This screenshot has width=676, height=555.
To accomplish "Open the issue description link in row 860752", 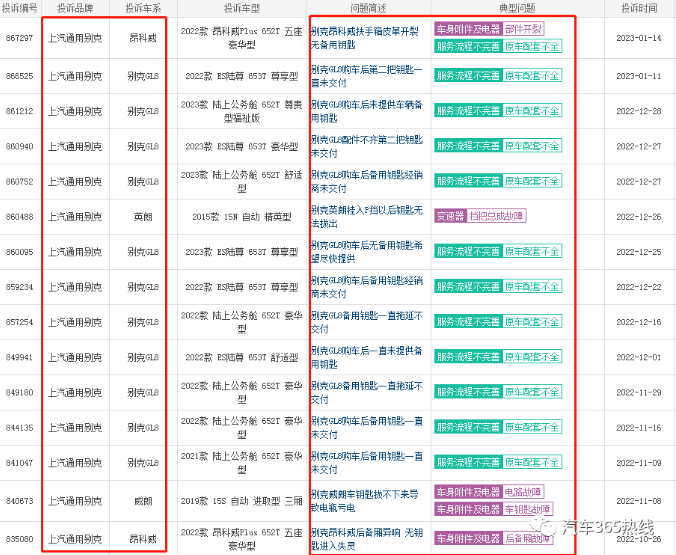I will coord(367,182).
